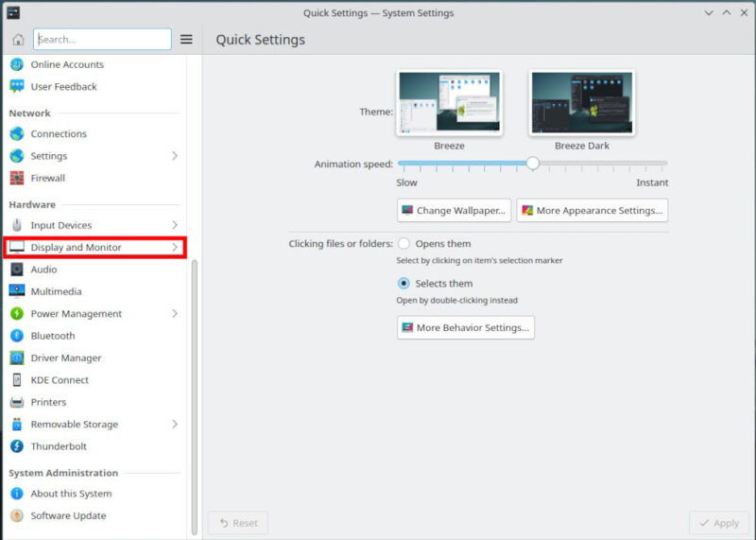Click the Software Update icon

[x=17, y=515]
